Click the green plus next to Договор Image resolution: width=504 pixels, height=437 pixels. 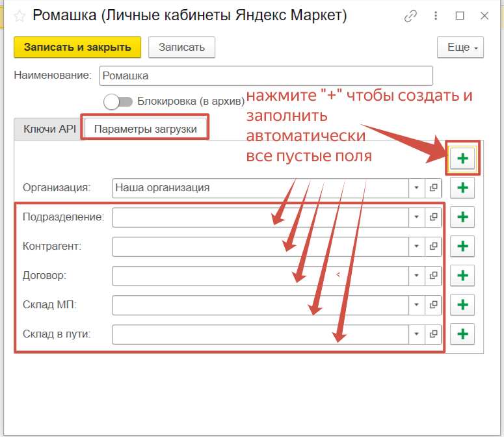click(x=462, y=276)
